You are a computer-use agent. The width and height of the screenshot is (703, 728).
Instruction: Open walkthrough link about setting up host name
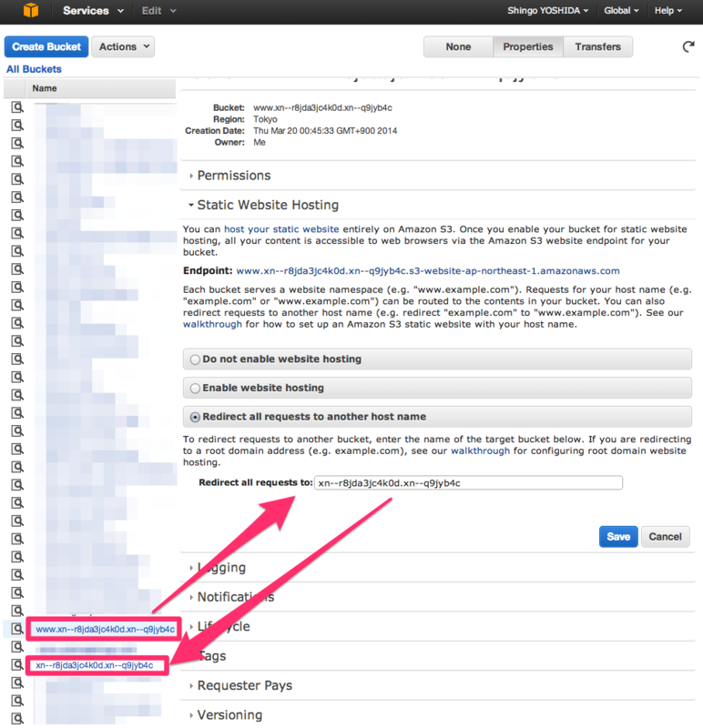pyautogui.click(x=212, y=325)
